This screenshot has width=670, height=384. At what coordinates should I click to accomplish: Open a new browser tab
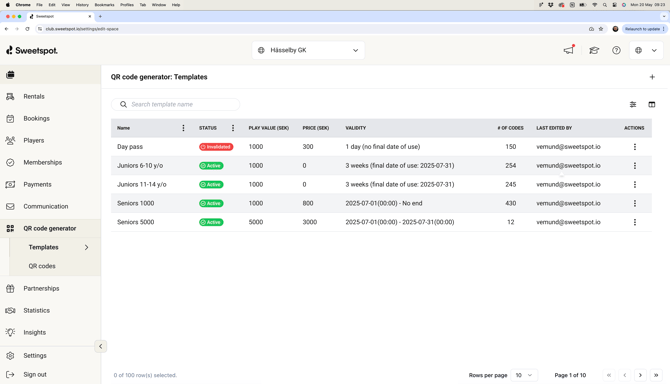coord(100,16)
